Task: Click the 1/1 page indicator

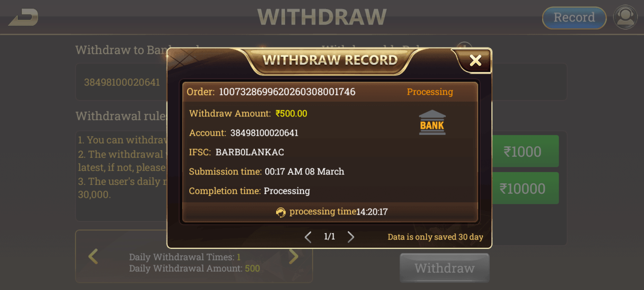Action: pos(329,236)
